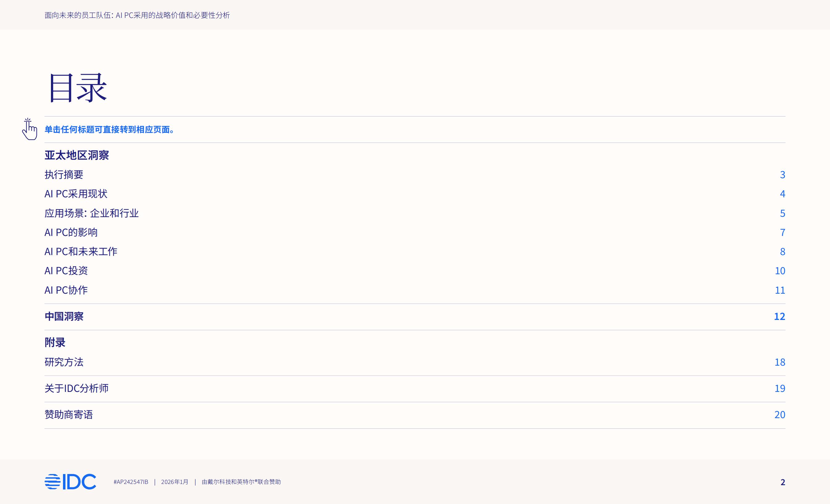Select AI PC和未来工作 entry
Image resolution: width=830 pixels, height=504 pixels.
81,252
